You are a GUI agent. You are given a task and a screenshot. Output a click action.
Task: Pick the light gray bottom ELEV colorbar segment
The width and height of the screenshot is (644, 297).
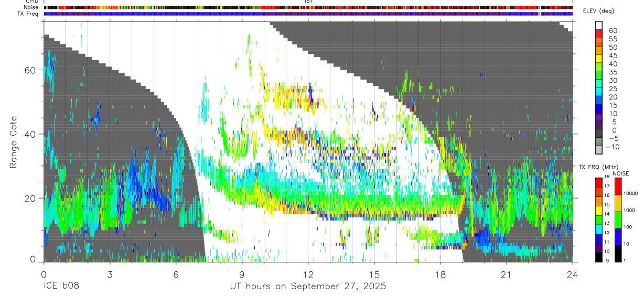599,150
